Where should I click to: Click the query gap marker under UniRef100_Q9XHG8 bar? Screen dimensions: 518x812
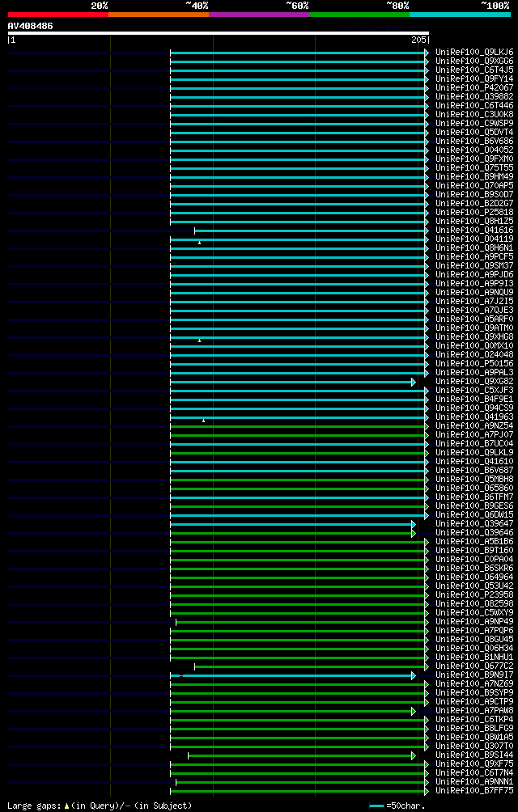[x=199, y=340]
